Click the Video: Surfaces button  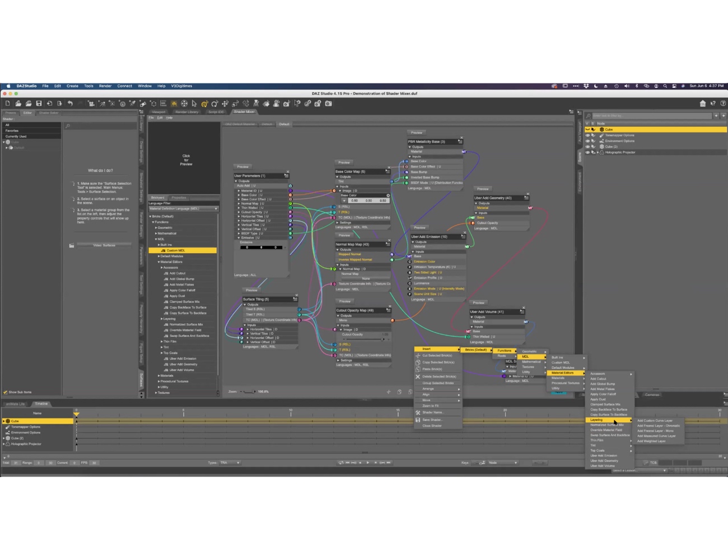[104, 245]
